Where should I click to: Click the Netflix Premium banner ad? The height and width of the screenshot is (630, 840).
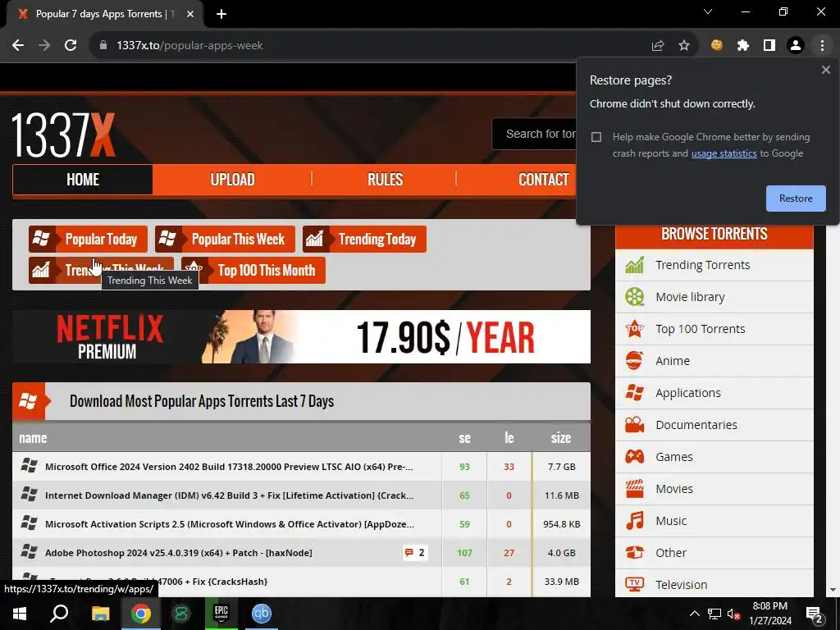tap(302, 336)
